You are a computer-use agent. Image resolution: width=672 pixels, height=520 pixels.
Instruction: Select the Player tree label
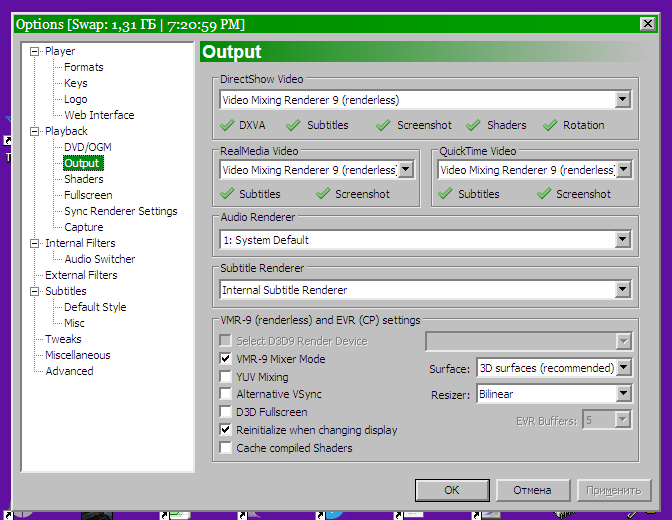[x=60, y=51]
